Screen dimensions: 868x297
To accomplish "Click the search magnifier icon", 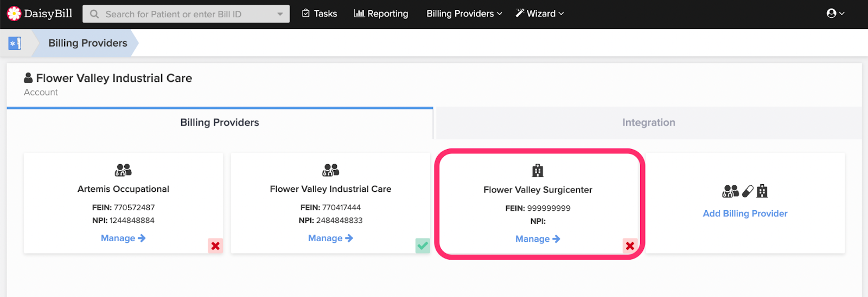I will (x=94, y=14).
